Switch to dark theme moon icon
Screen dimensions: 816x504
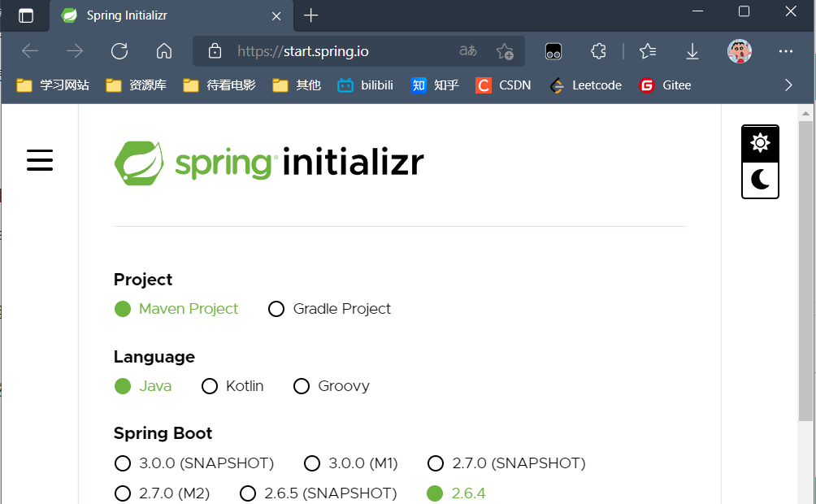click(x=760, y=180)
